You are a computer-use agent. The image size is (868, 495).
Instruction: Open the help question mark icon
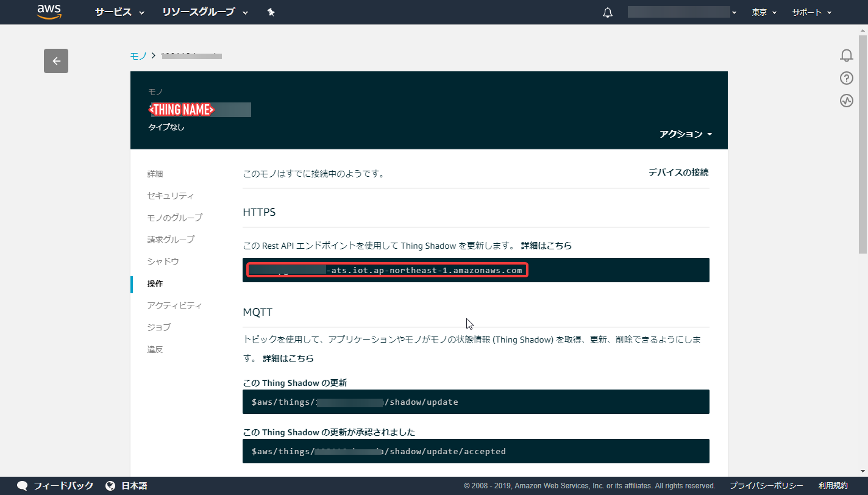847,78
